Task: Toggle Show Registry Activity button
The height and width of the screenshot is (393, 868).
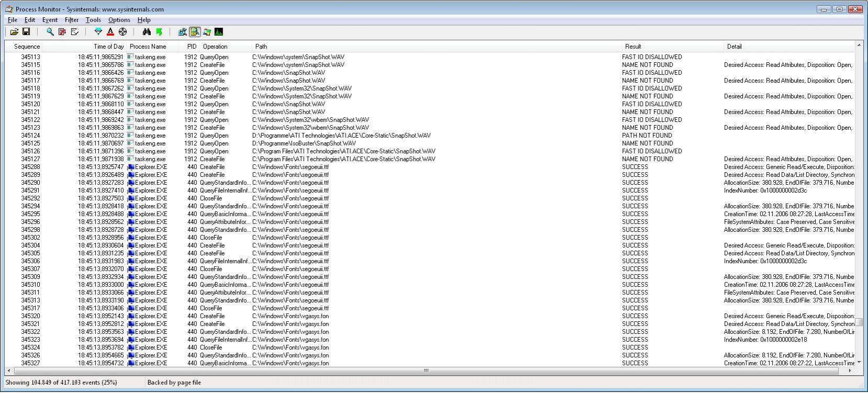Action: coord(182,32)
